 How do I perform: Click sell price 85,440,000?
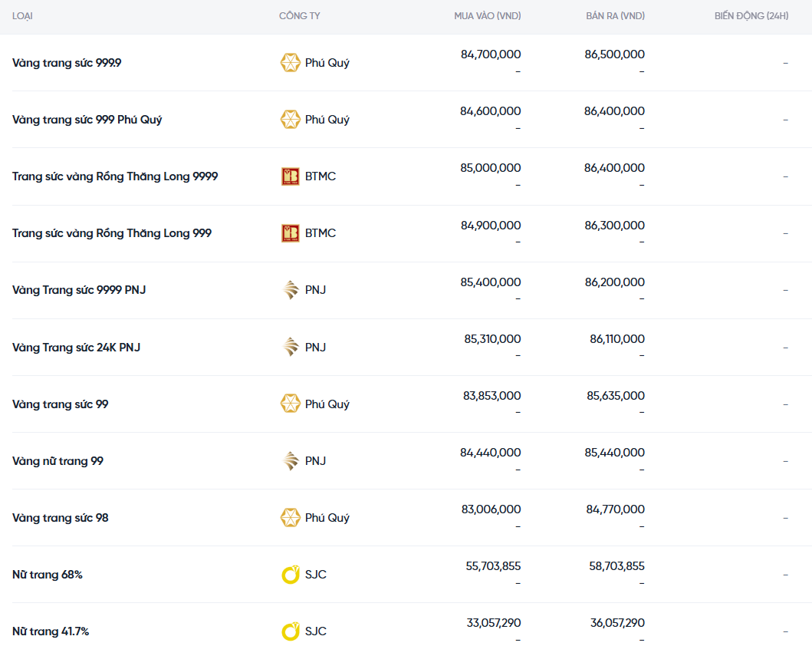click(615, 453)
